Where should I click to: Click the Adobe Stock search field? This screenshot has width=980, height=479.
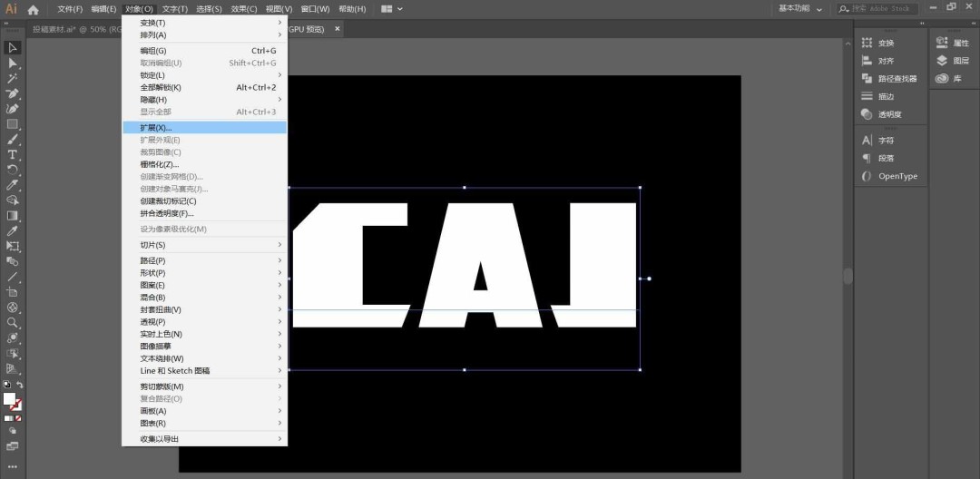(x=904, y=9)
